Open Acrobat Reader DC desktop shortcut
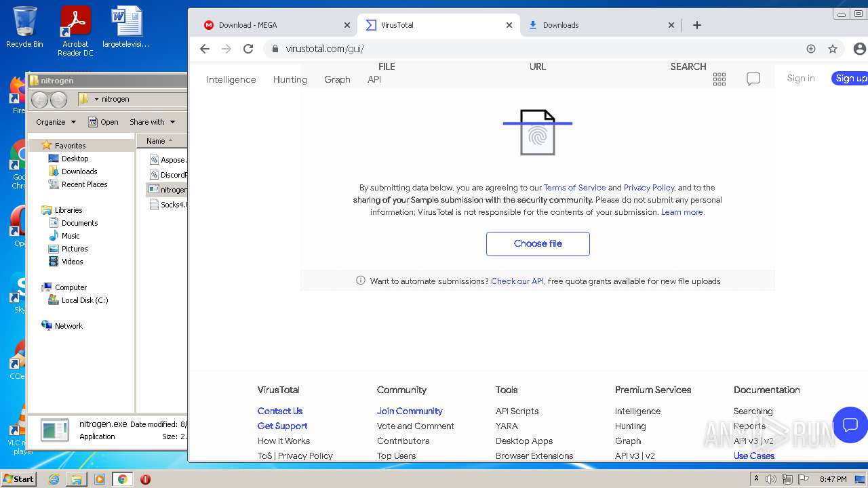 (x=75, y=30)
